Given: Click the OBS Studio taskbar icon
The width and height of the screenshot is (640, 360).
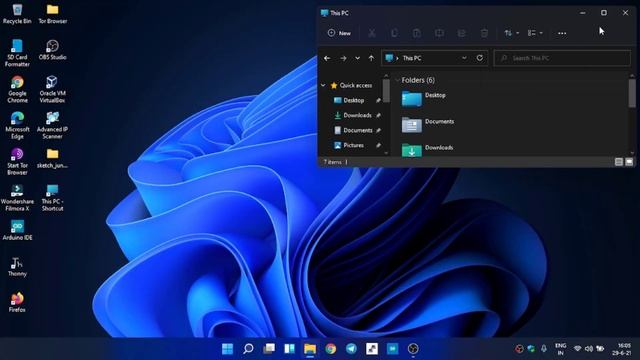Looking at the screenshot, I should pos(413,349).
